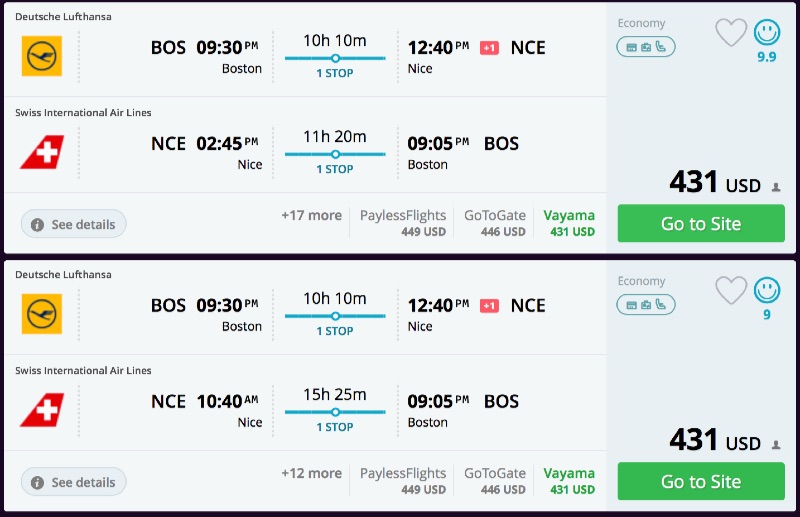Click Lufthansa logo in second flight card
Image resolution: width=800 pixels, height=517 pixels.
(42, 314)
